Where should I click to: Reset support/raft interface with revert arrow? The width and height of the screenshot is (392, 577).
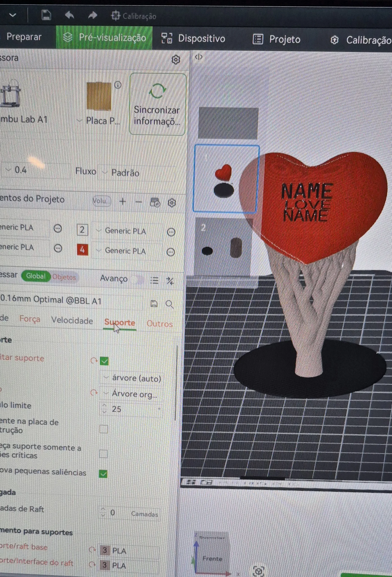(92, 564)
